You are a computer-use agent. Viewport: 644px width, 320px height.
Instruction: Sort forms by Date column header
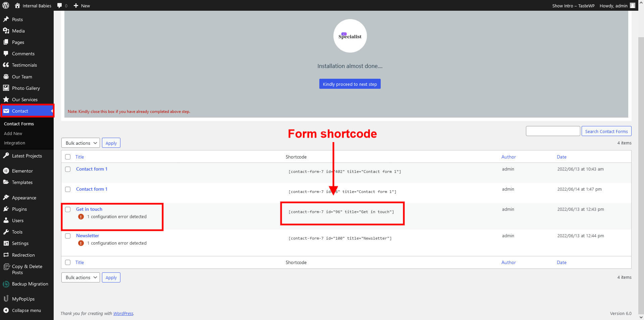click(x=561, y=157)
